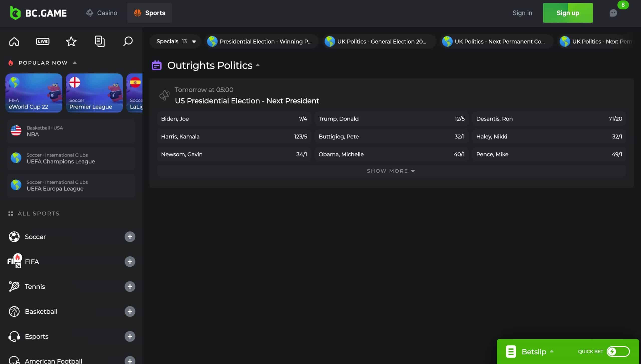641x364 pixels.
Task: Click the BC.GAME logo
Action: point(38,13)
